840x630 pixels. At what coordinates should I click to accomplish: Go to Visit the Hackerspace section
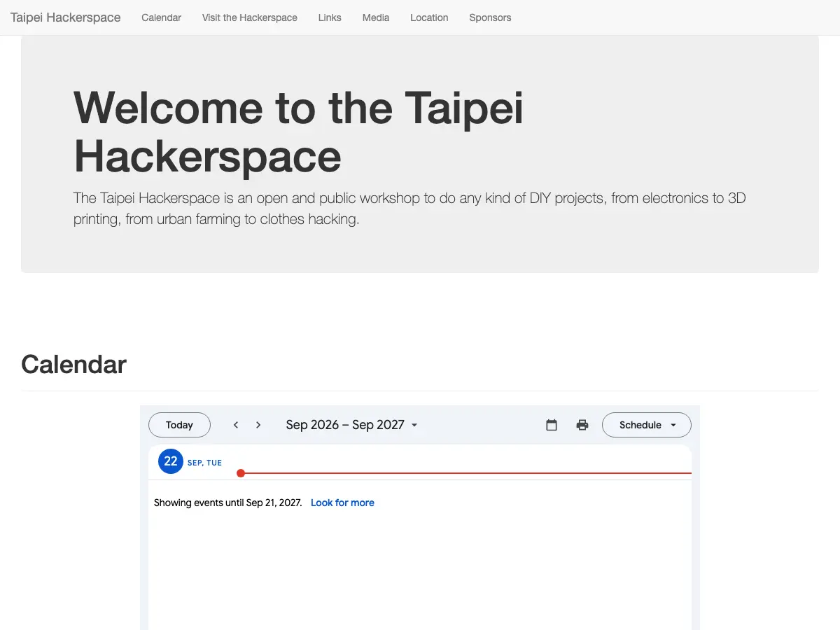coord(249,17)
